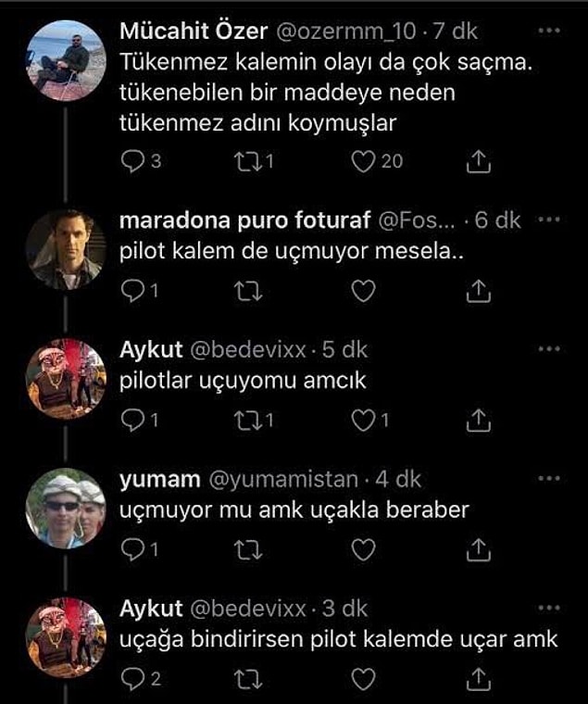Image resolution: width=588 pixels, height=704 pixels.
Task: Reply to yumam's 'uçmuyor mu' tweet
Action: click(x=132, y=550)
